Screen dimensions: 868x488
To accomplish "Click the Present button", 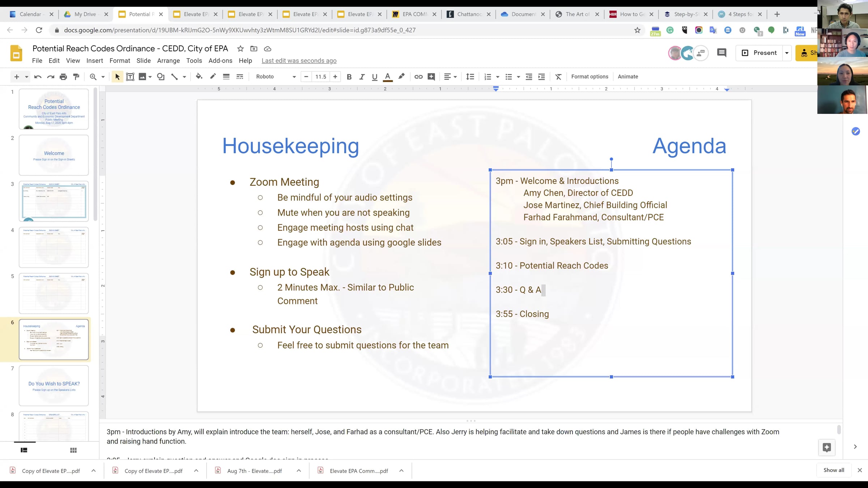I will coord(759,53).
